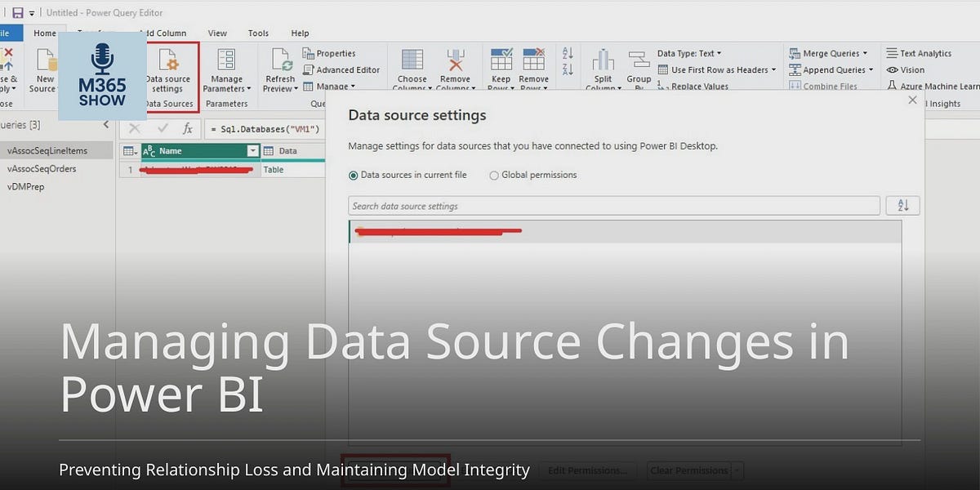Image resolution: width=980 pixels, height=490 pixels.
Task: Collapse the Queries pane
Action: 106,125
